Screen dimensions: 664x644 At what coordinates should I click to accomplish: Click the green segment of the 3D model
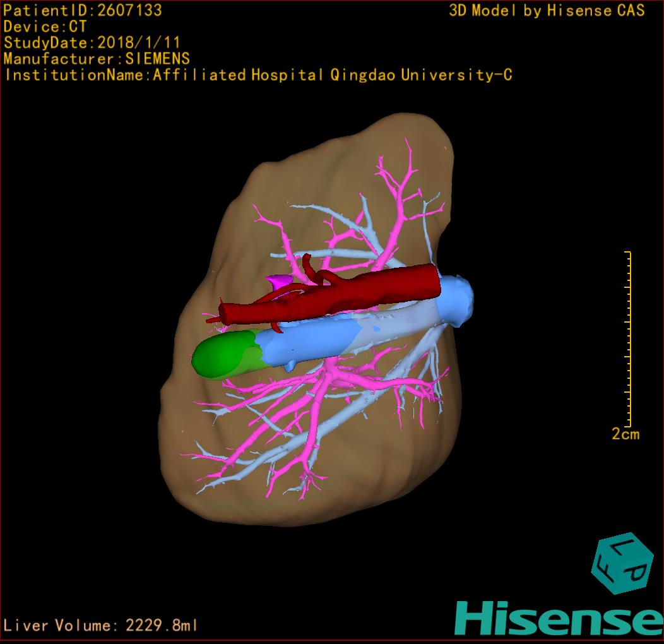(227, 354)
